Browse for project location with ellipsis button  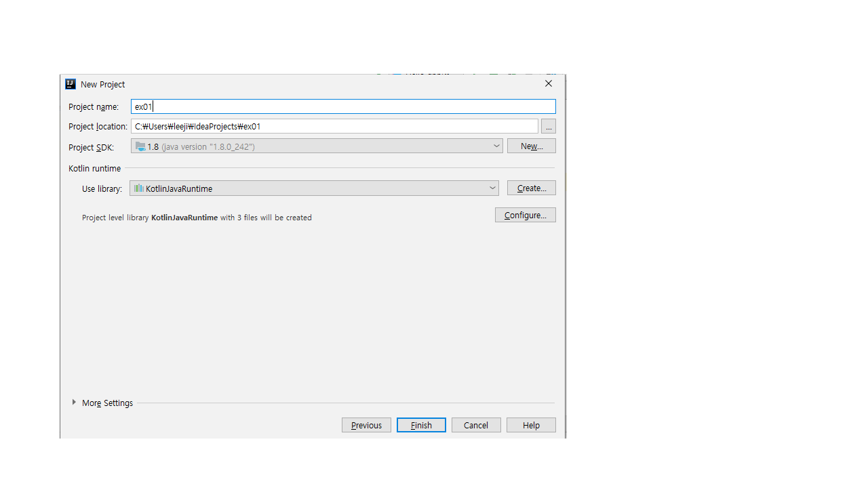tap(549, 127)
